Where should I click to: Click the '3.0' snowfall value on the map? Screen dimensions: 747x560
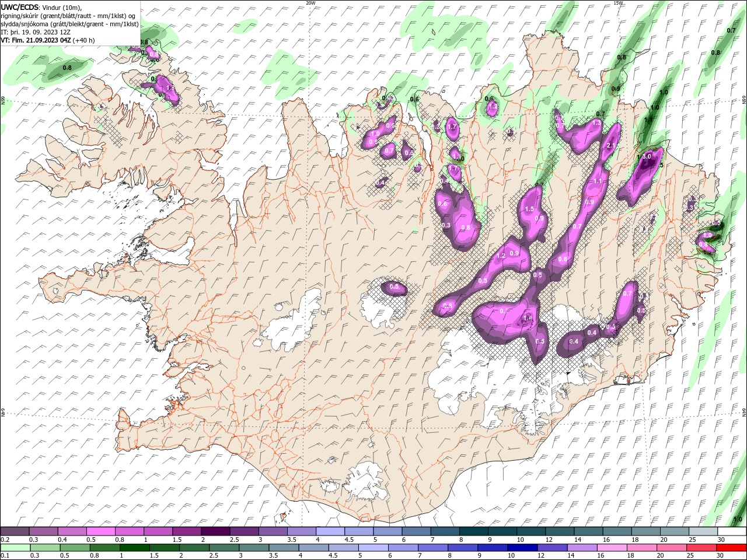point(647,156)
